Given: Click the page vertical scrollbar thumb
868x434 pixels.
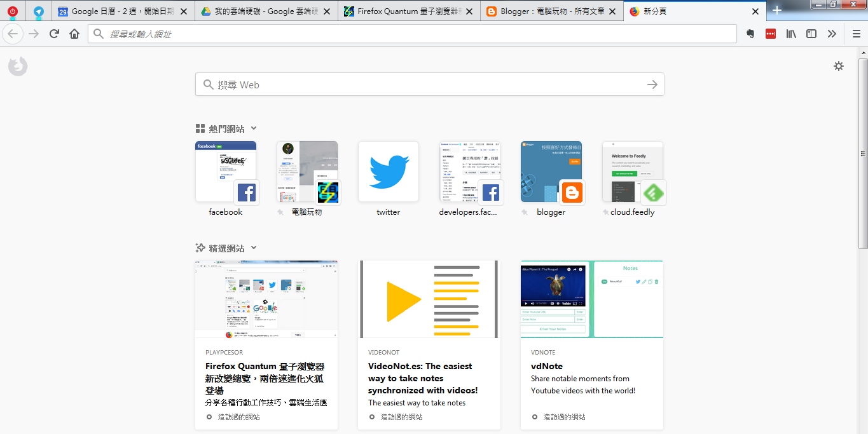Looking at the screenshot, I should coord(863,153).
